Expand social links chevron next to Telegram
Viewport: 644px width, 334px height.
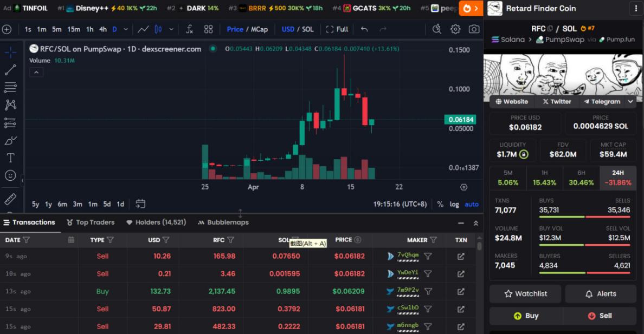point(630,102)
